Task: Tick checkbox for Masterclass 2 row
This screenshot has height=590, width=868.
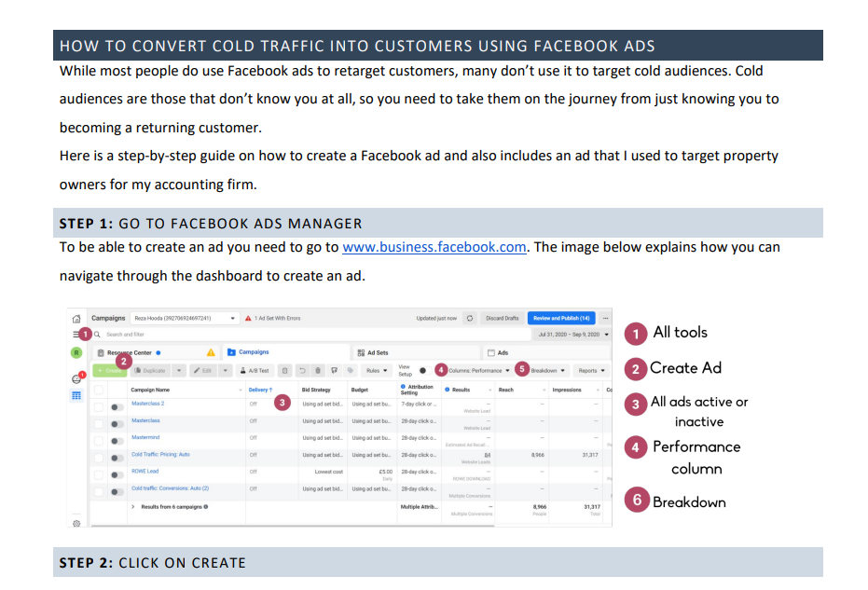Action: pyautogui.click(x=99, y=406)
